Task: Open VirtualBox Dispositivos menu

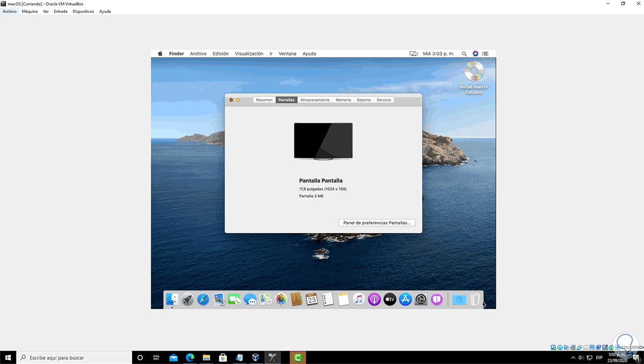Action: pos(83,11)
